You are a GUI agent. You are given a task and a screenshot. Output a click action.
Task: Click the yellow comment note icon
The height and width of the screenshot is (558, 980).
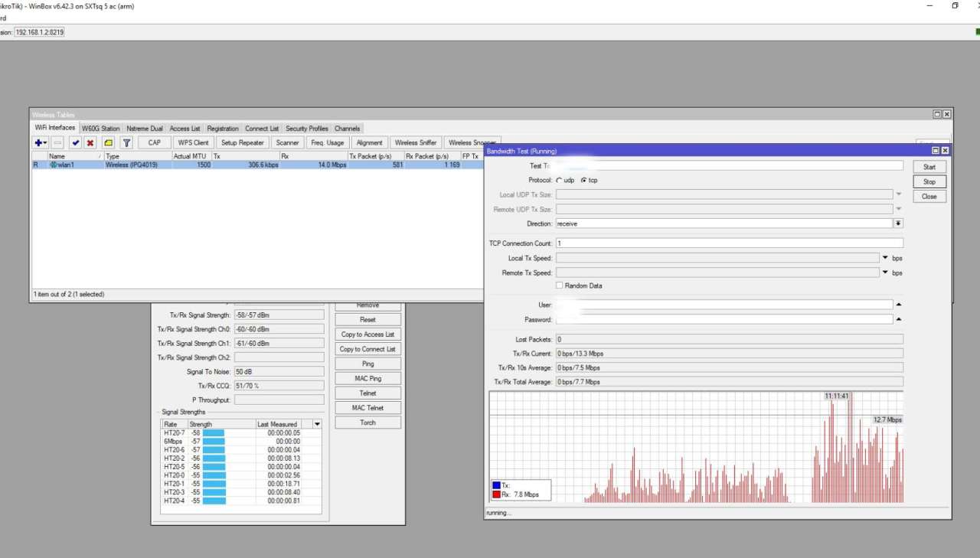108,142
